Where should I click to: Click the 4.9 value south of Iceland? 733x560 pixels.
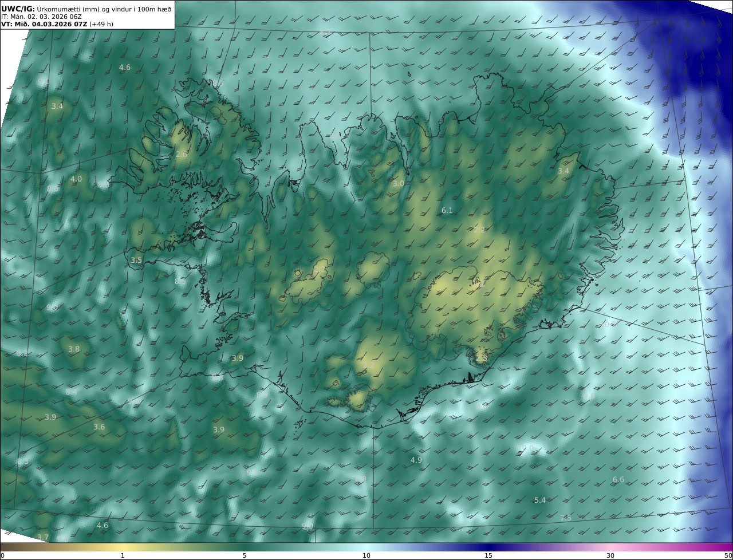click(416, 460)
